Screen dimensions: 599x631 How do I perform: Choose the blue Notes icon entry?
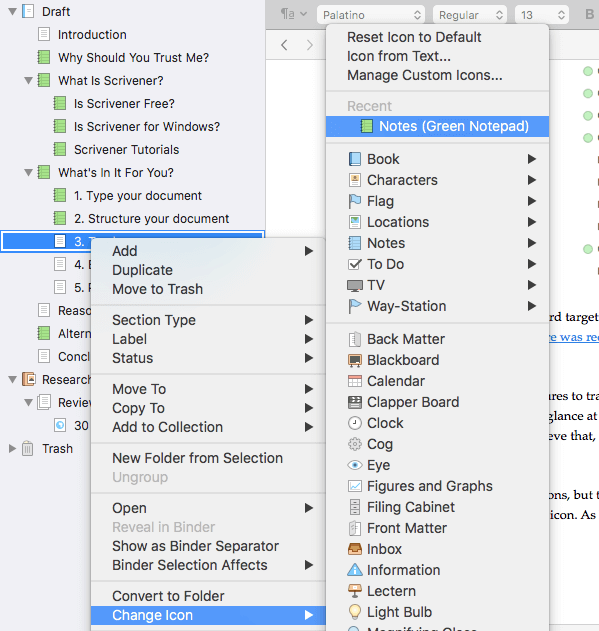coord(437,243)
